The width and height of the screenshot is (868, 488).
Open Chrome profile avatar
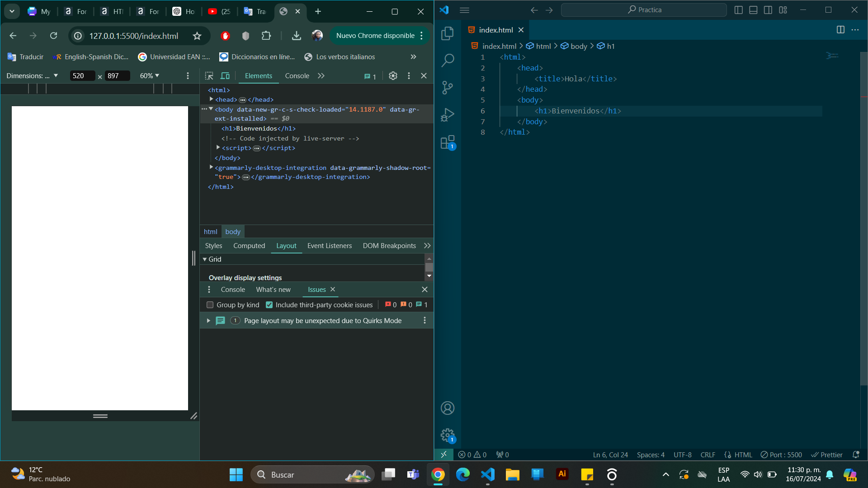(317, 36)
